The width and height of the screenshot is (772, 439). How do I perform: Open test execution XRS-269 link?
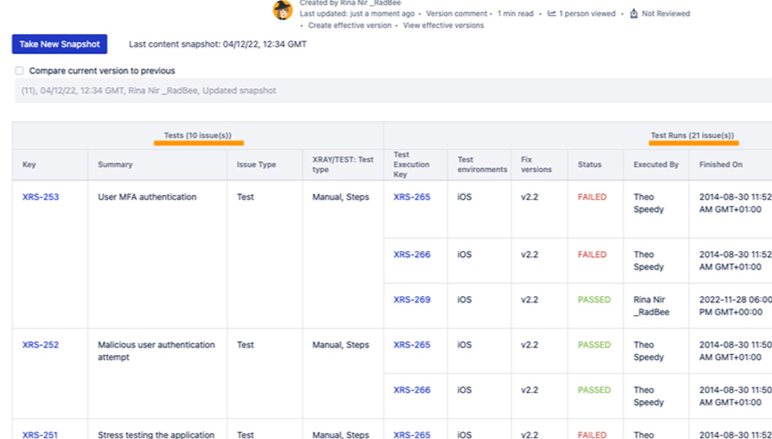pos(412,299)
